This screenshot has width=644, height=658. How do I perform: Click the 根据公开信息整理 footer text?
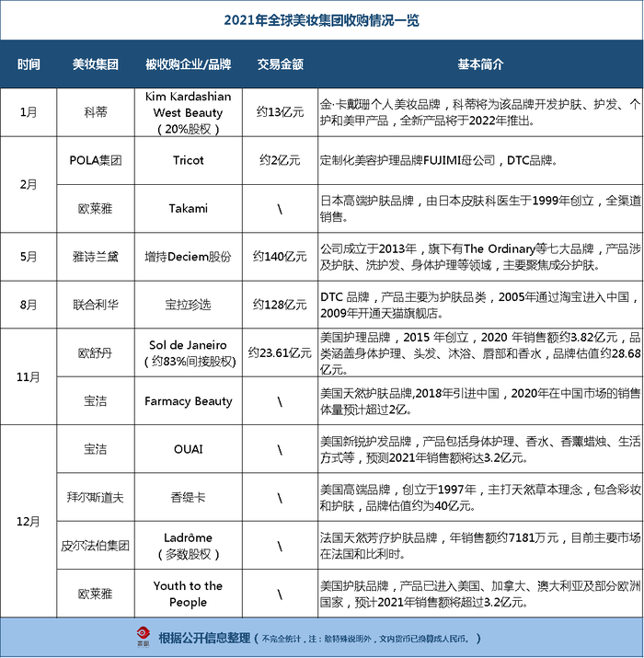click(205, 639)
